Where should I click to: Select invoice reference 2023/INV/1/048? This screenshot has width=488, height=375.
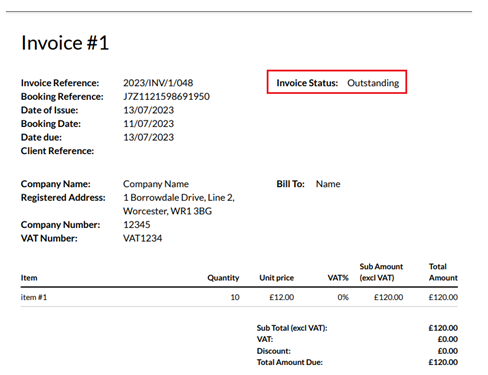158,83
